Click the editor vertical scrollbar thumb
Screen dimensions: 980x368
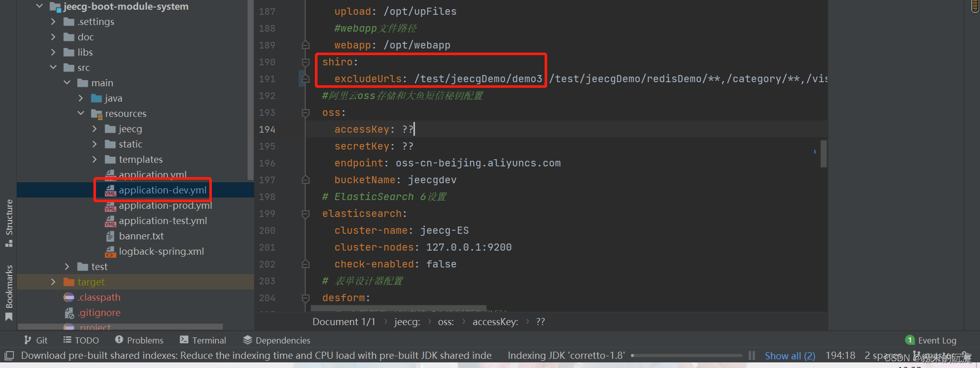(x=823, y=154)
